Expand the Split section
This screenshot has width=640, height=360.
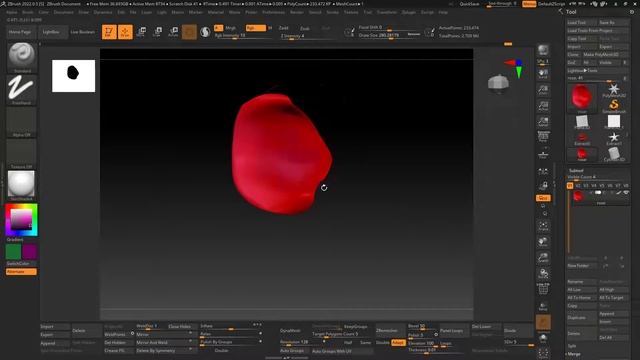click(x=571, y=346)
